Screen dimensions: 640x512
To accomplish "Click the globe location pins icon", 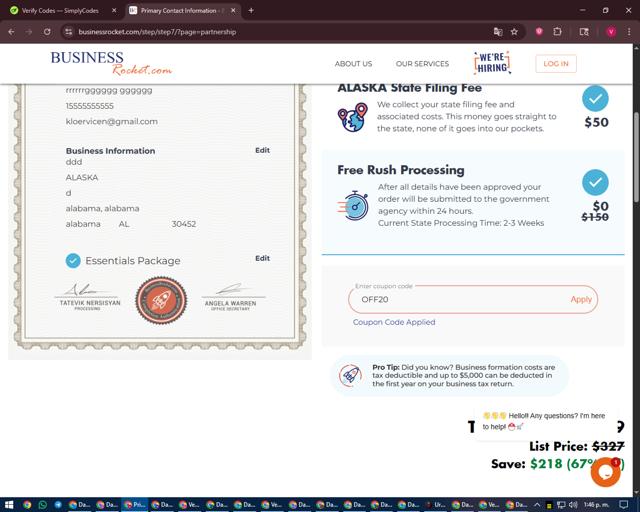I will pyautogui.click(x=353, y=118).
